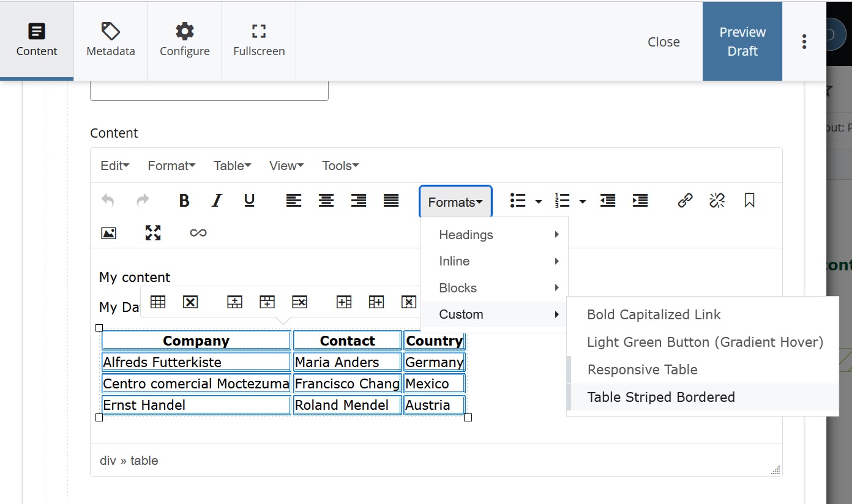
Task: Center align the text
Action: (326, 201)
